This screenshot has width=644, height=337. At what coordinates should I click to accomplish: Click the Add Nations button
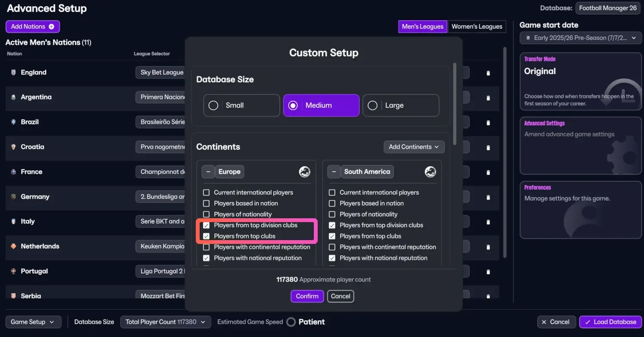33,27
